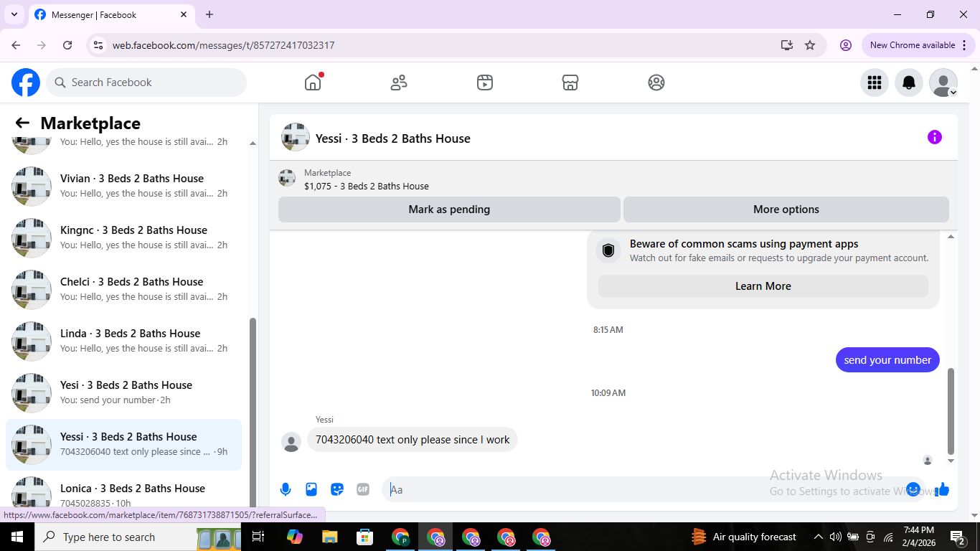The width and height of the screenshot is (980, 551).
Task: Click Yessi's avatar beside the phone message
Action: [x=291, y=442]
